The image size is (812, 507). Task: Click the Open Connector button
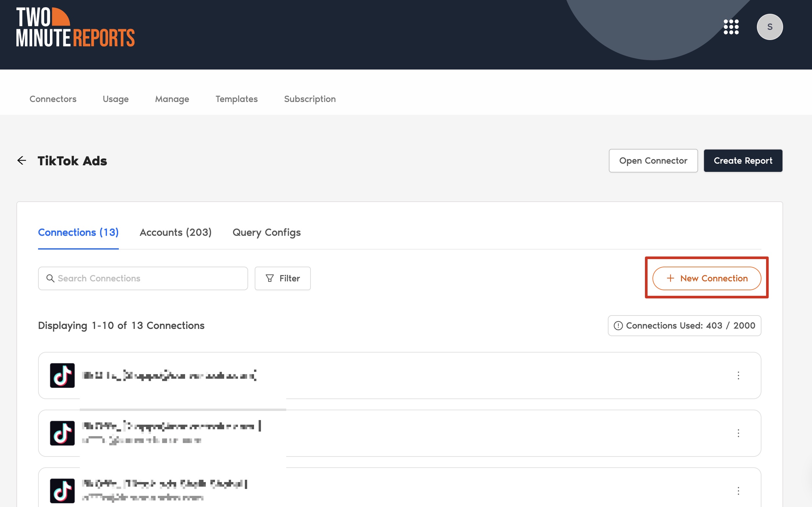click(653, 161)
